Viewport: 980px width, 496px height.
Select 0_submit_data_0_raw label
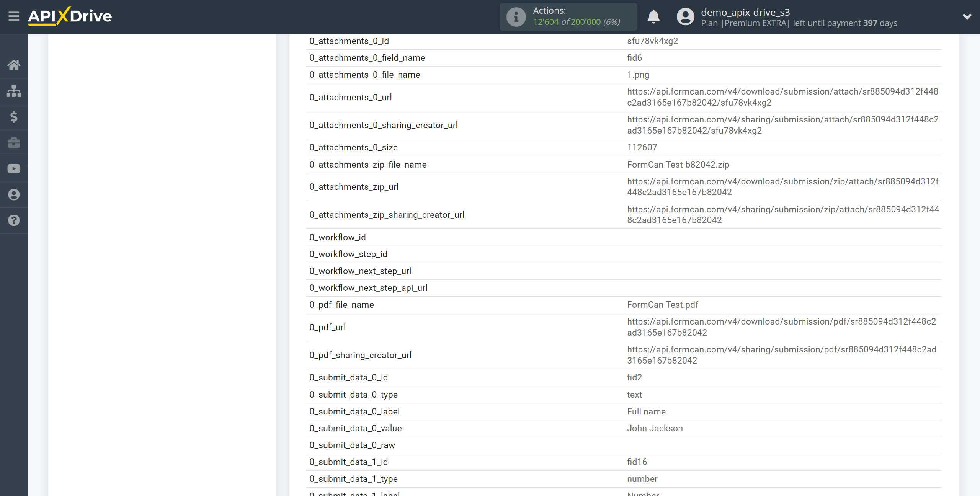[x=352, y=445]
